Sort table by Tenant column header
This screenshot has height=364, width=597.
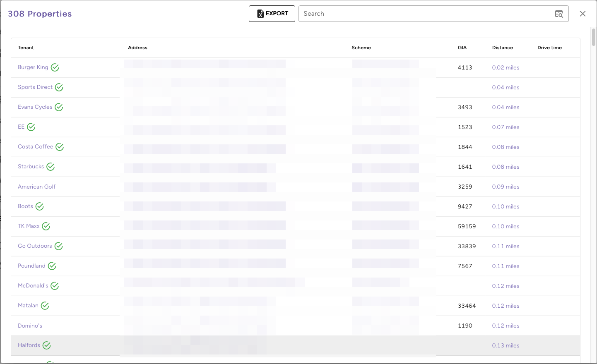26,48
